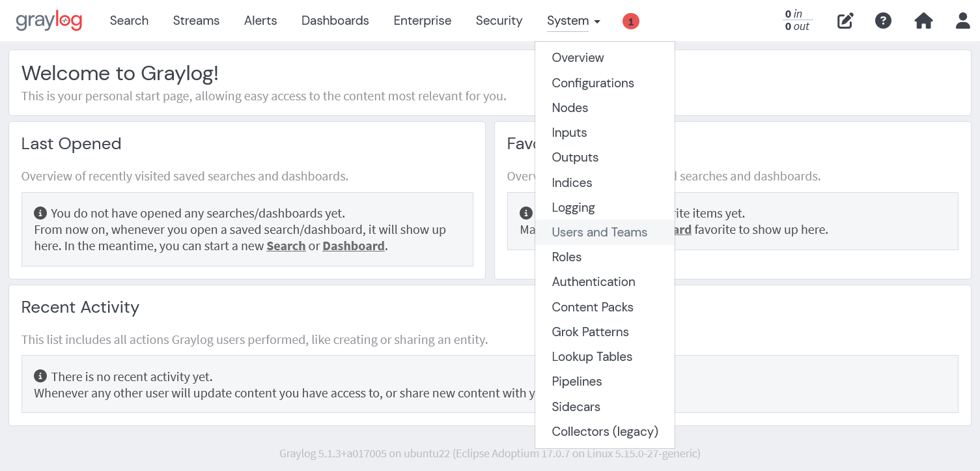This screenshot has height=471, width=980.
Task: Click the Last Opened heading
Action: click(72, 143)
